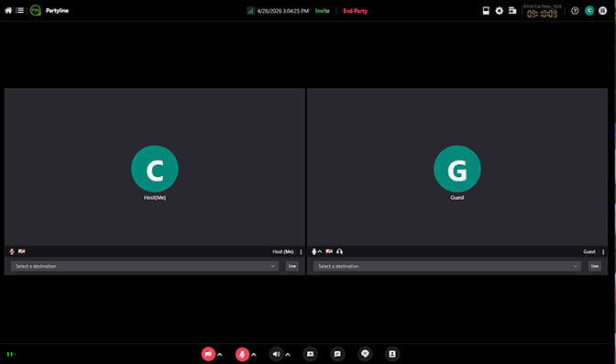616x364 pixels.
Task: Click the Guest label in guest strip
Action: [x=589, y=252]
